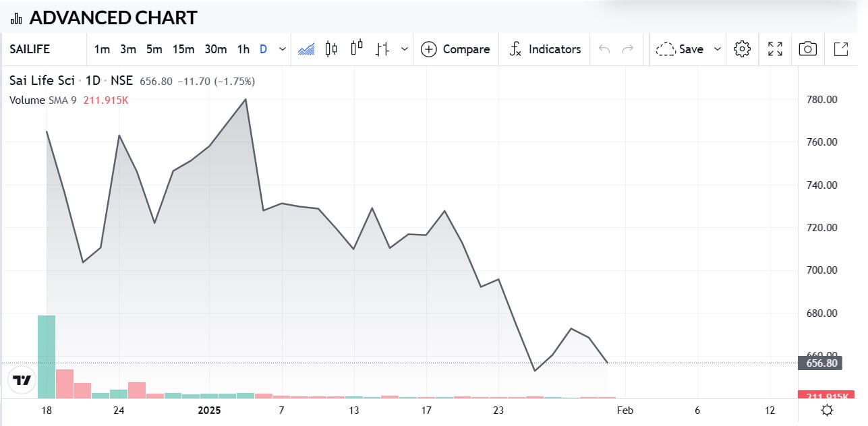Click the redo arrow
The image size is (868, 426).
coord(628,49)
